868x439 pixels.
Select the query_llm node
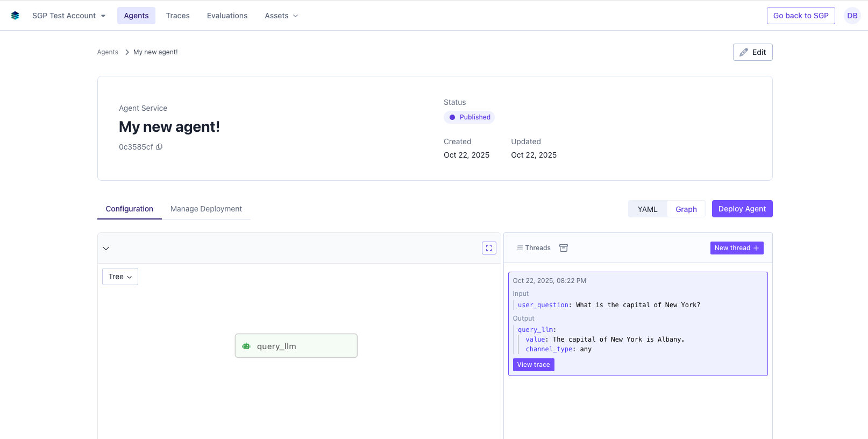pyautogui.click(x=296, y=346)
